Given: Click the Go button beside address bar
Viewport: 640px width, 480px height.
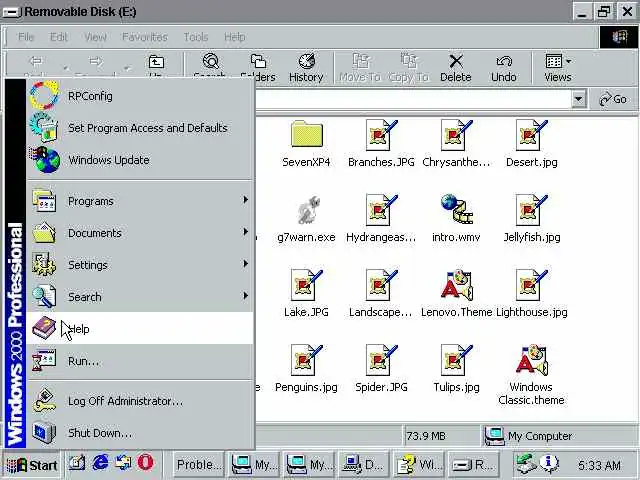Looking at the screenshot, I should click(613, 99).
